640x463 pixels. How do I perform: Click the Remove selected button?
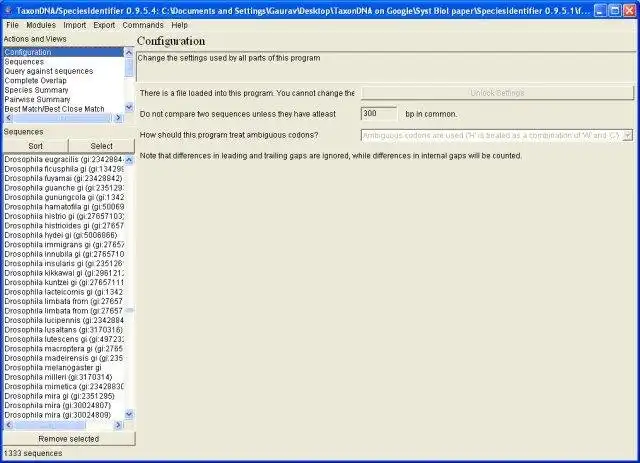click(x=69, y=439)
